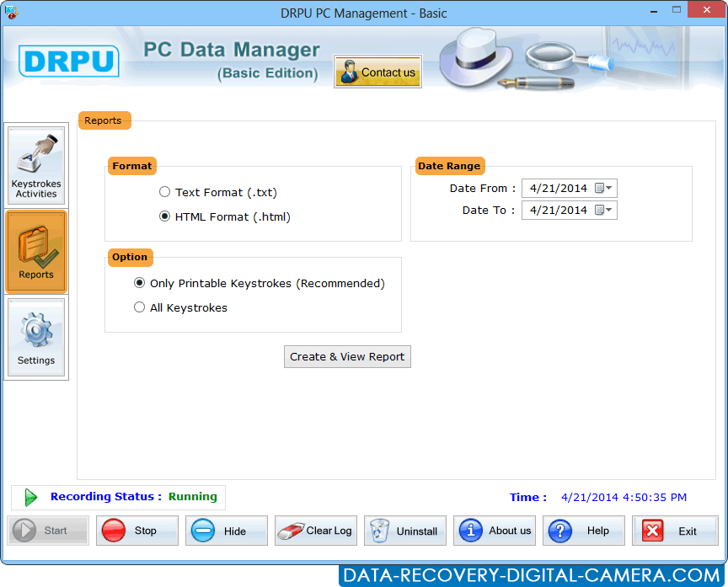Click the Date Range group heading
Screen dimensions: 728x587
coord(449,166)
